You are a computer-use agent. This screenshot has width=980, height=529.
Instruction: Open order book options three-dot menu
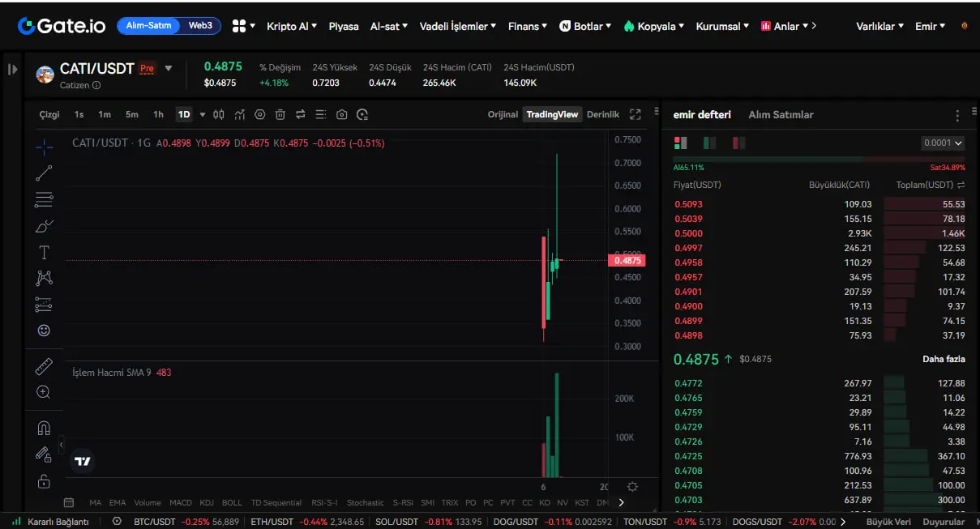[x=957, y=115]
